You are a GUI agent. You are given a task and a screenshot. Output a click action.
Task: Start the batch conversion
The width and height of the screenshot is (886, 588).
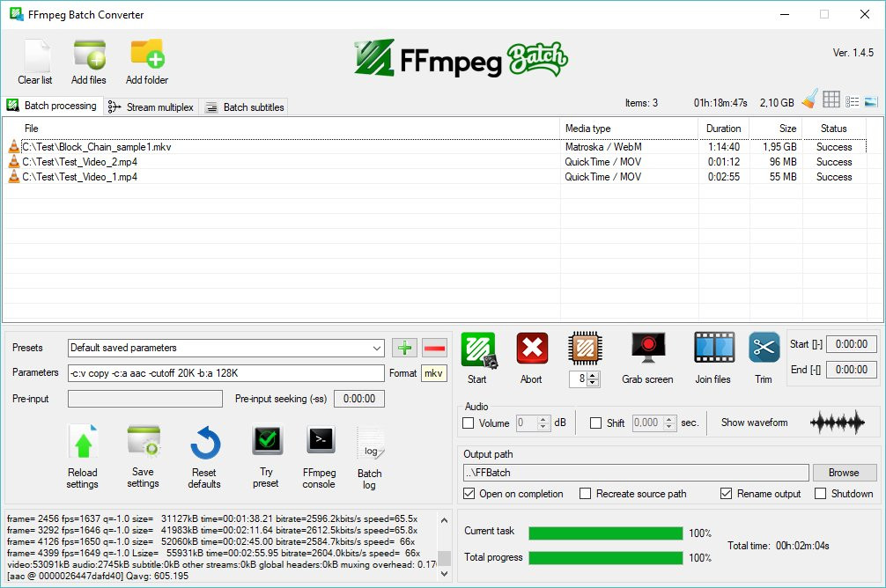coord(478,350)
